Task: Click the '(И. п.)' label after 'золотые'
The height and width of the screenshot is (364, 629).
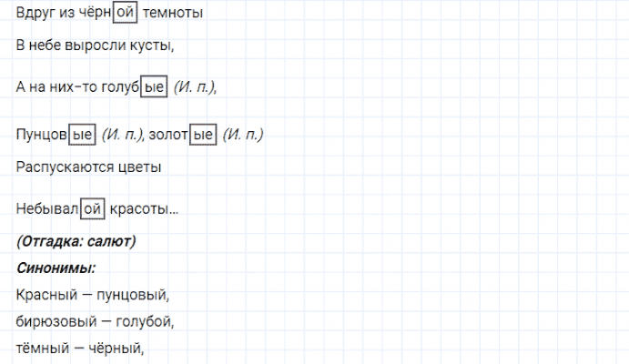Action: pos(241,135)
